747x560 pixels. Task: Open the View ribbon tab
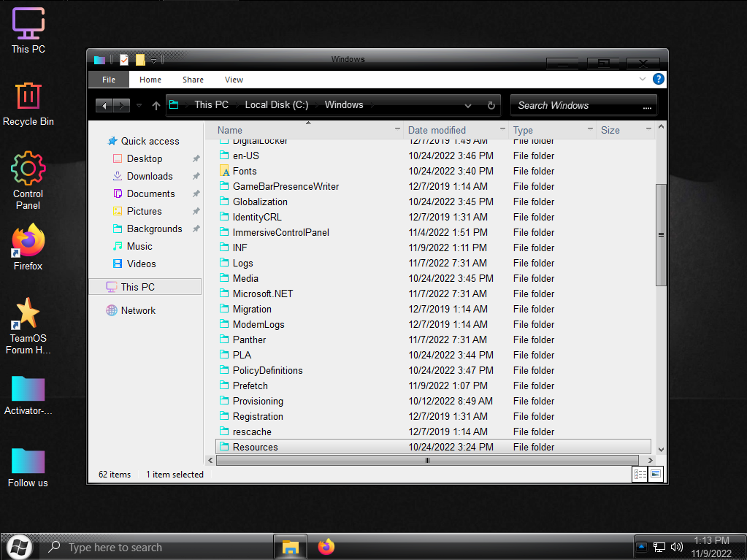tap(234, 80)
